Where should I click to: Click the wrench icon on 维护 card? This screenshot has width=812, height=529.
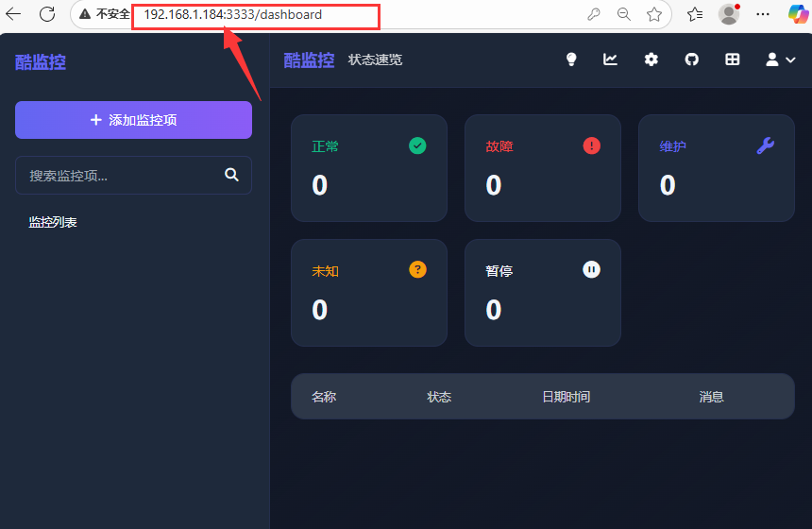pos(766,145)
